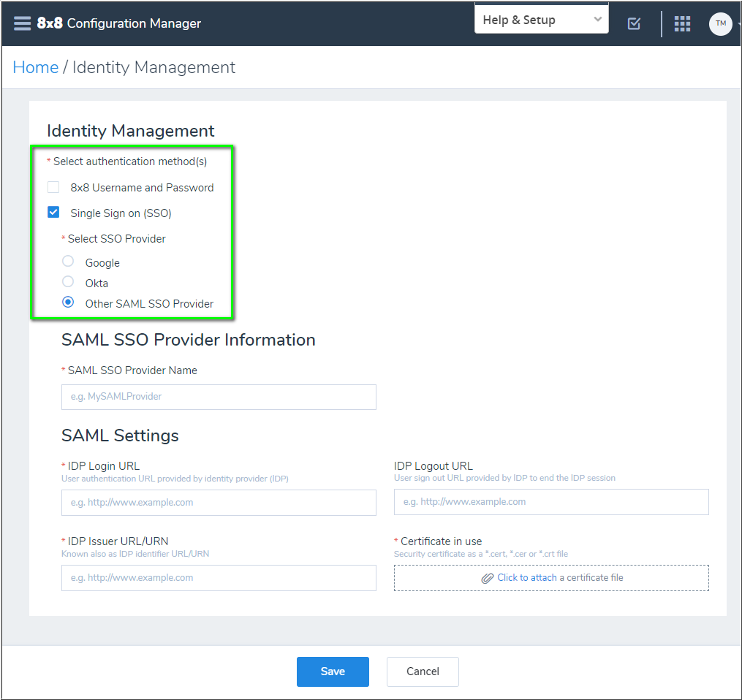Select Google as SSO provider
742x700 pixels.
68,262
